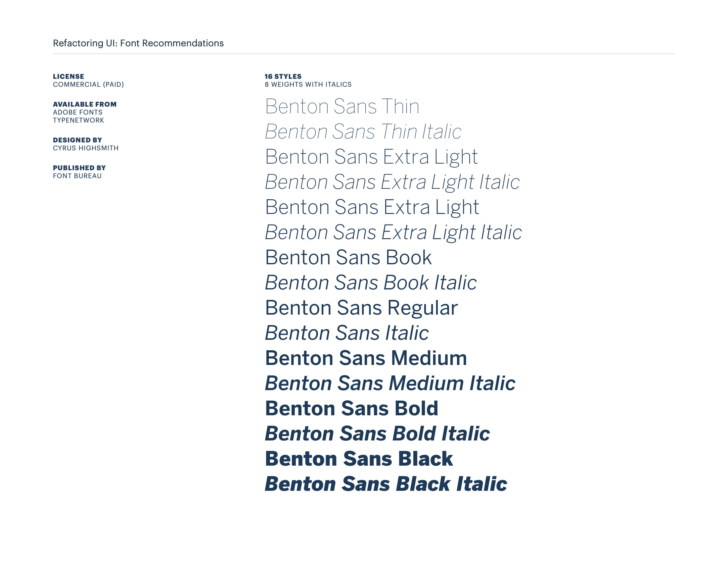Click the "16 STYLES" heading
This screenshot has width=728, height=563.
[283, 77]
